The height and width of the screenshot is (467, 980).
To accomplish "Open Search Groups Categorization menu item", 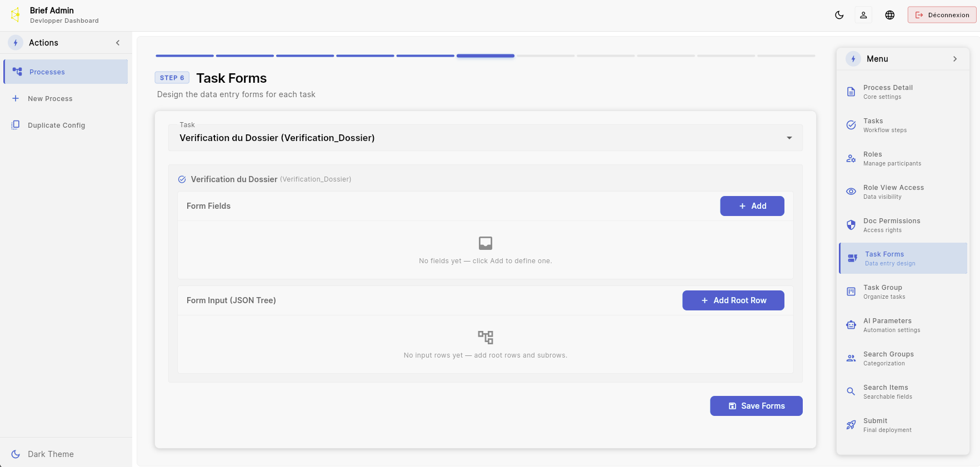I will coord(903,358).
